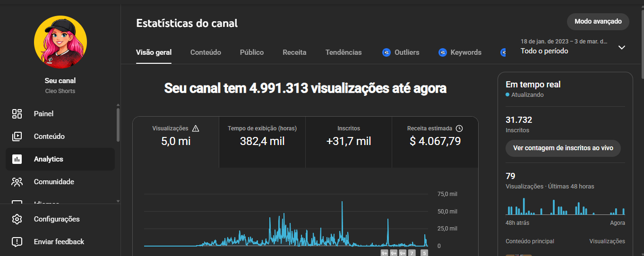
Task: Open Configurações in the sidebar
Action: point(60,219)
